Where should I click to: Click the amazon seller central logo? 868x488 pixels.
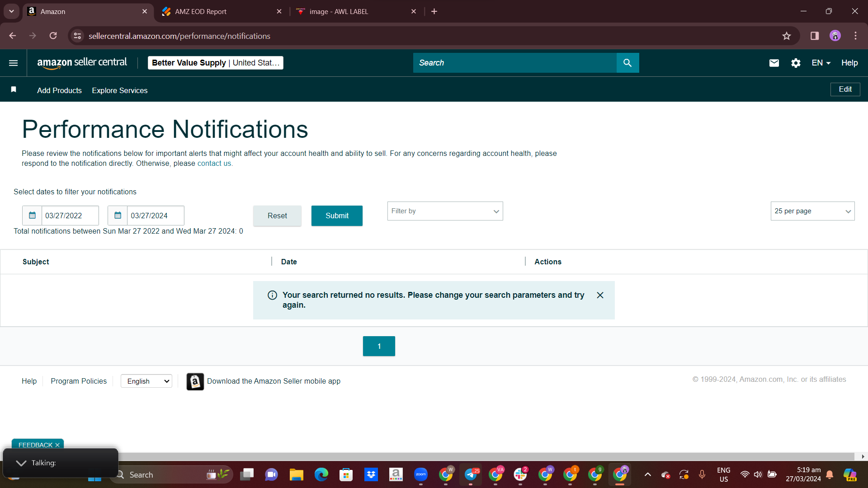82,63
